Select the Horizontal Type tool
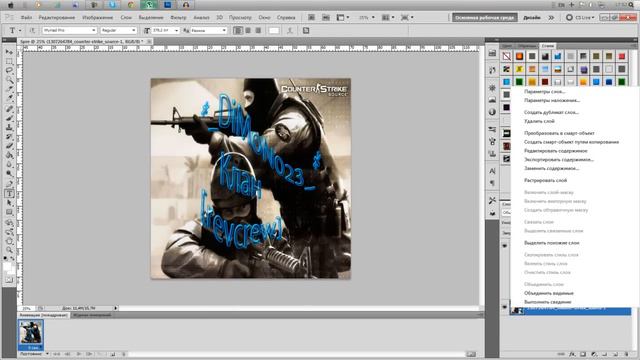640x360 pixels. [x=9, y=193]
